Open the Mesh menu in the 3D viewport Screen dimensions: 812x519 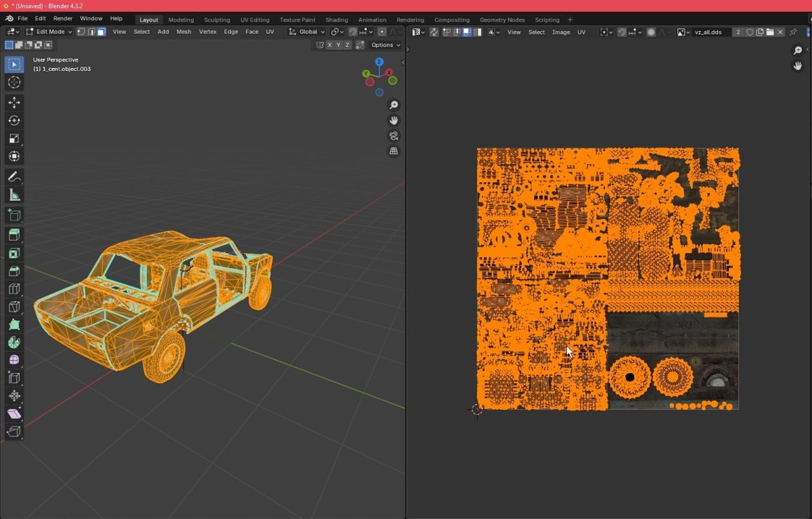pyautogui.click(x=183, y=32)
